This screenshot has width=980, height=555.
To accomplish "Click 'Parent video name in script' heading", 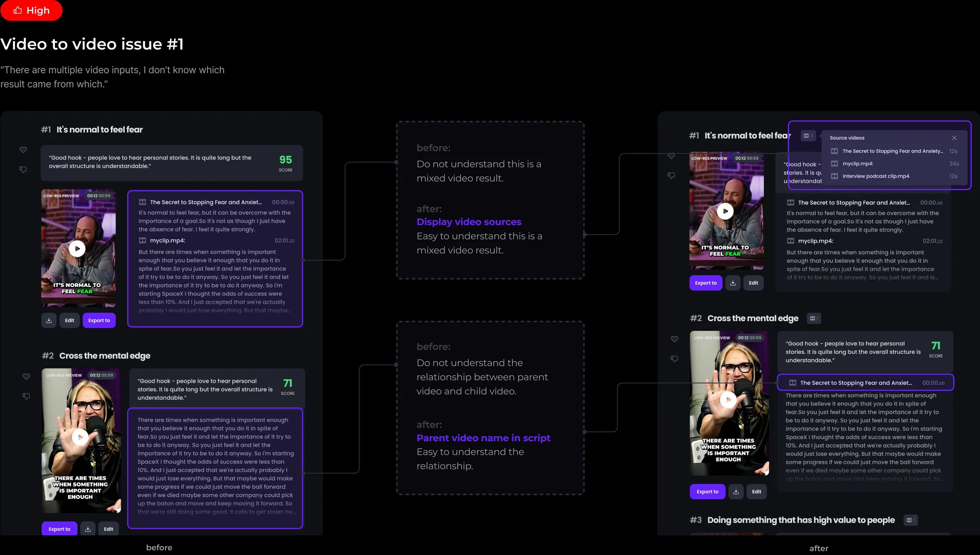I will point(483,438).
